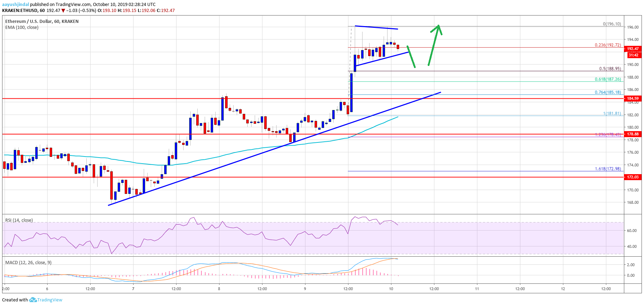Click the 168.00 price axis label
The height and width of the screenshot is (306, 644).
(x=633, y=202)
